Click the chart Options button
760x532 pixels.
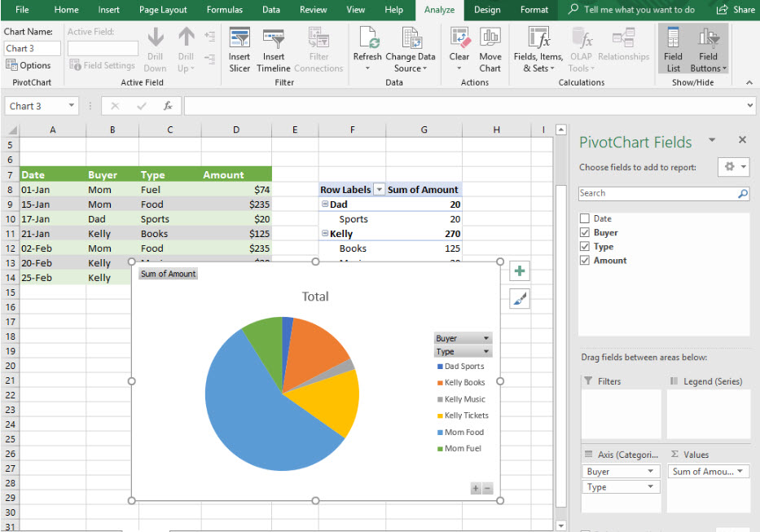click(29, 65)
